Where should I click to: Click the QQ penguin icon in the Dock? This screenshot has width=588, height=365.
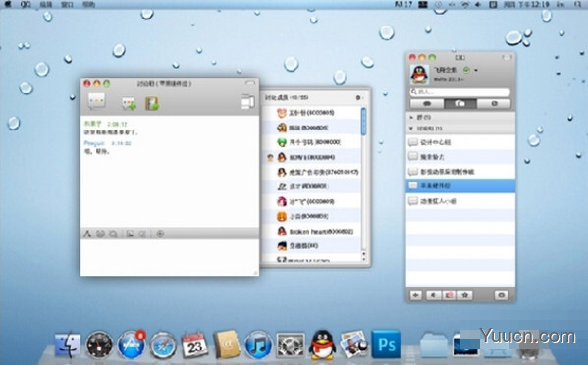point(322,344)
